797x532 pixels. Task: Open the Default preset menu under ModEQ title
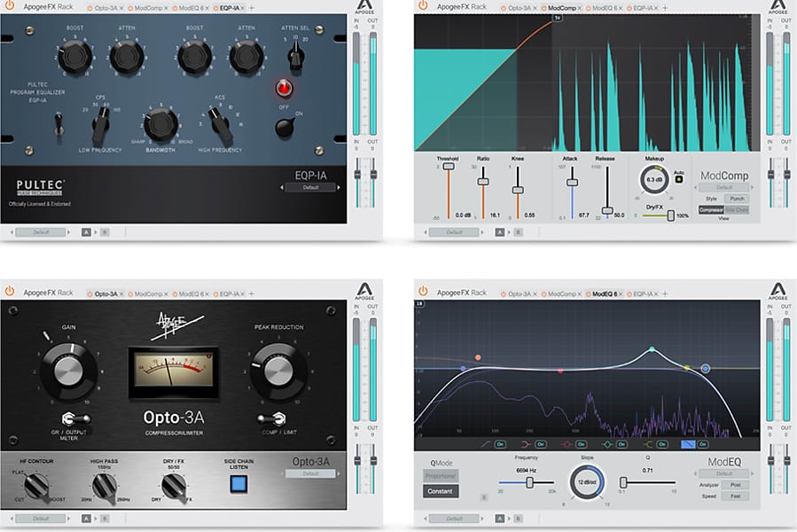(723, 473)
